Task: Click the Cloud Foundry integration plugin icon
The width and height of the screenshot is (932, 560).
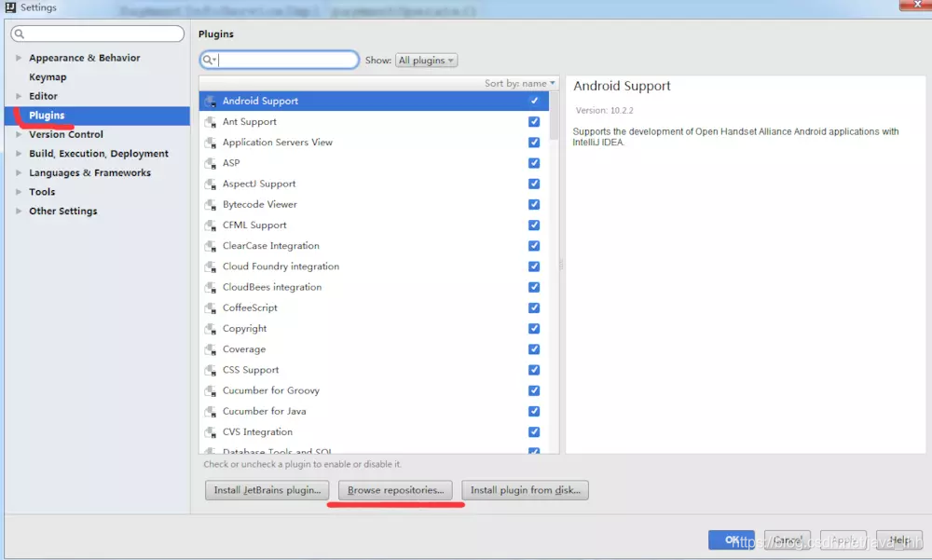Action: (x=210, y=266)
